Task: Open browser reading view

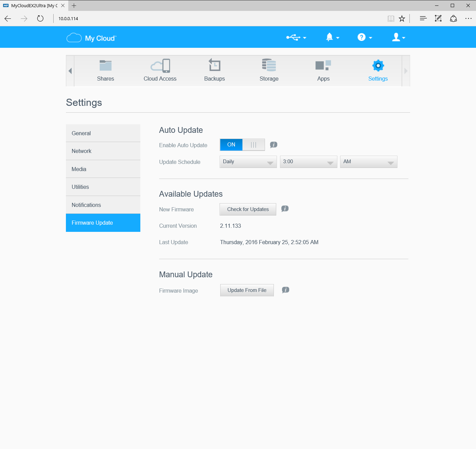Action: coord(391,18)
